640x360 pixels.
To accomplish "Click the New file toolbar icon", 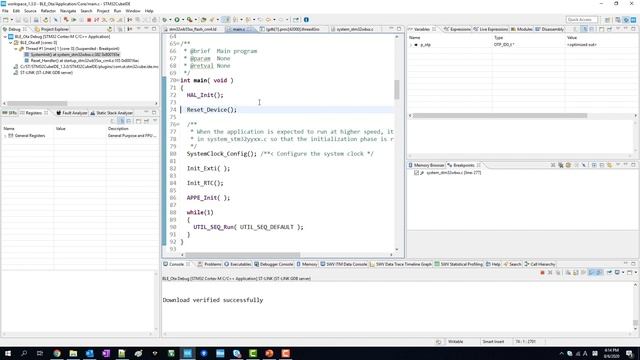I will [x=6, y=20].
